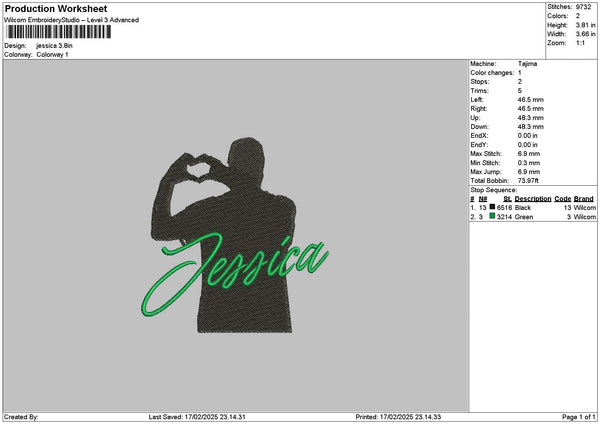
Task: Select the Code column header
Action: pyautogui.click(x=562, y=199)
